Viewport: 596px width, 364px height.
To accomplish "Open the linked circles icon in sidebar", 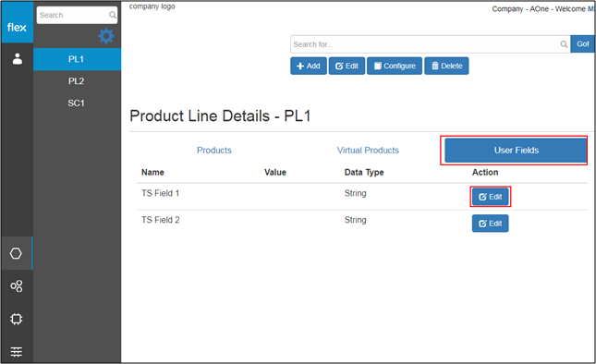I will (x=17, y=285).
